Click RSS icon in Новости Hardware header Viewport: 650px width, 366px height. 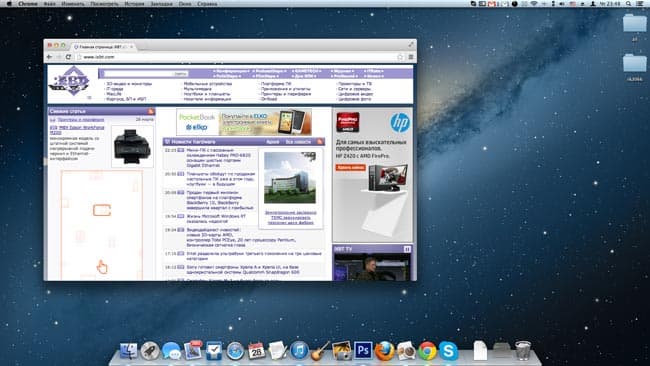tap(320, 142)
